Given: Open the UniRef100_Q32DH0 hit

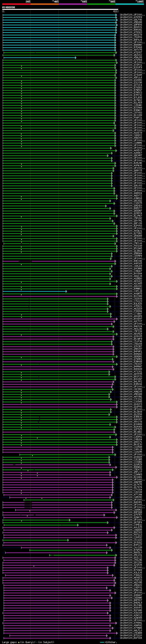Looking at the screenshot, I should (x=131, y=80).
